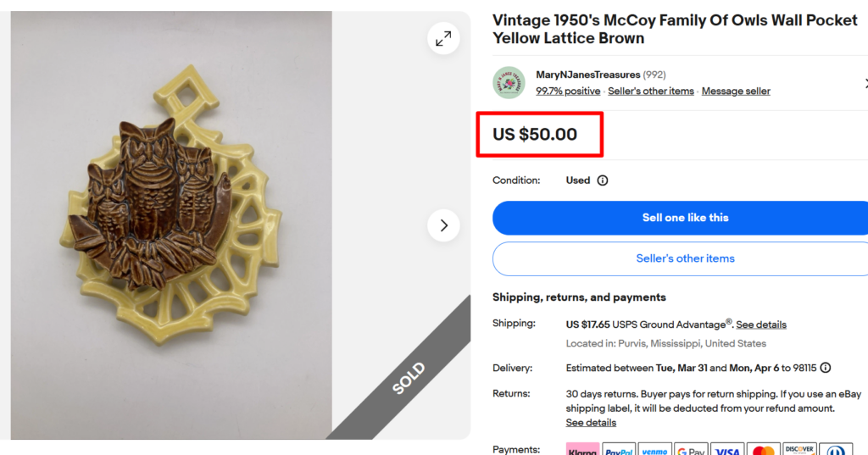This screenshot has height=455, width=868.
Task: Show condition info next to Used
Action: tap(603, 180)
